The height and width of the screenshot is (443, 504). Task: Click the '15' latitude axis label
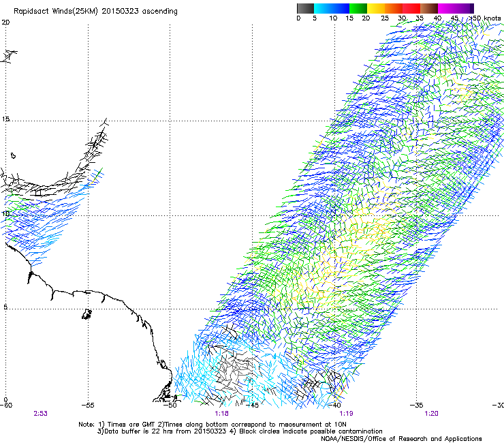coord(5,119)
